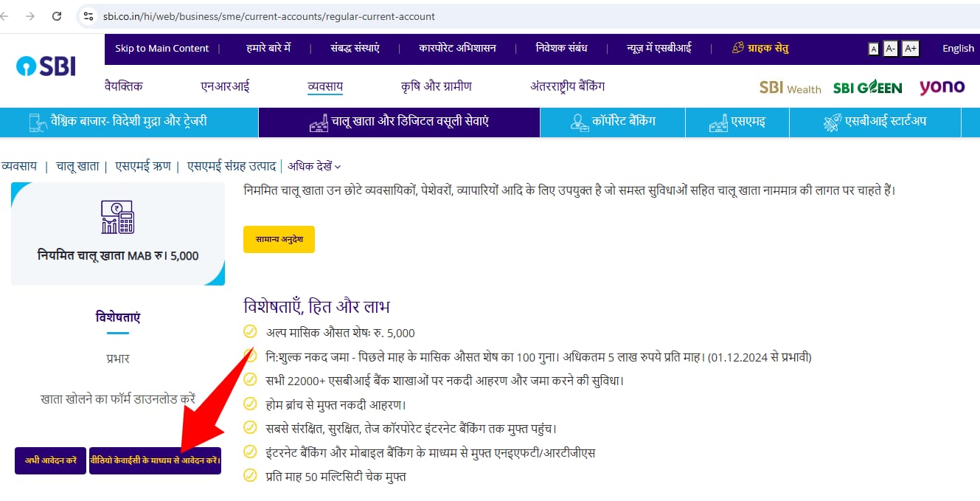Click खाता खोलने का फॉर्म डाउनलोड करें link
The height and width of the screenshot is (501, 980).
click(x=118, y=399)
